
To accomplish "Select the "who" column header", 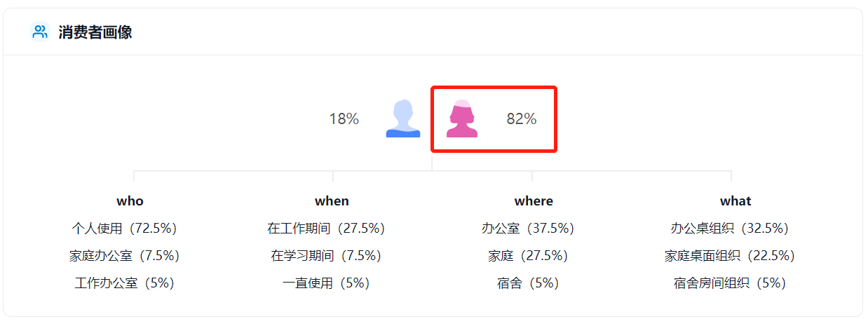I will coord(130,201).
